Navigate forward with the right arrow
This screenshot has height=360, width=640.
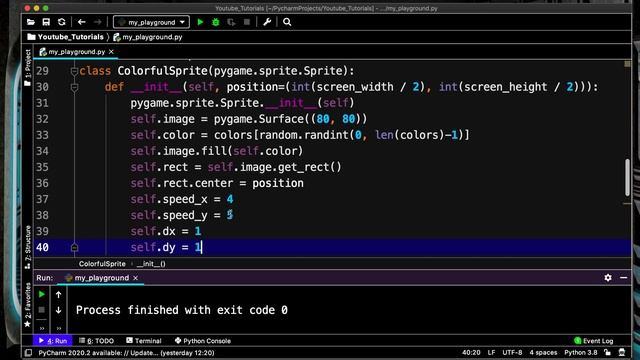(x=97, y=22)
